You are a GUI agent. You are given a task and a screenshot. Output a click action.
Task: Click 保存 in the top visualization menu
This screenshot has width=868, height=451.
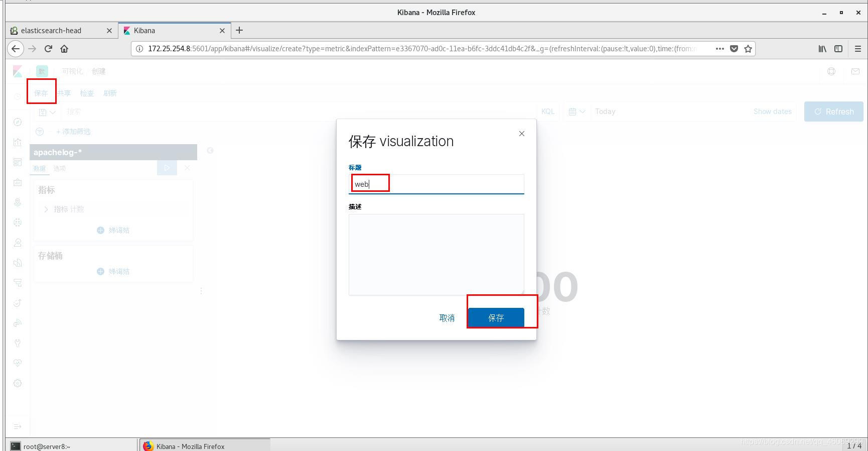pyautogui.click(x=41, y=93)
